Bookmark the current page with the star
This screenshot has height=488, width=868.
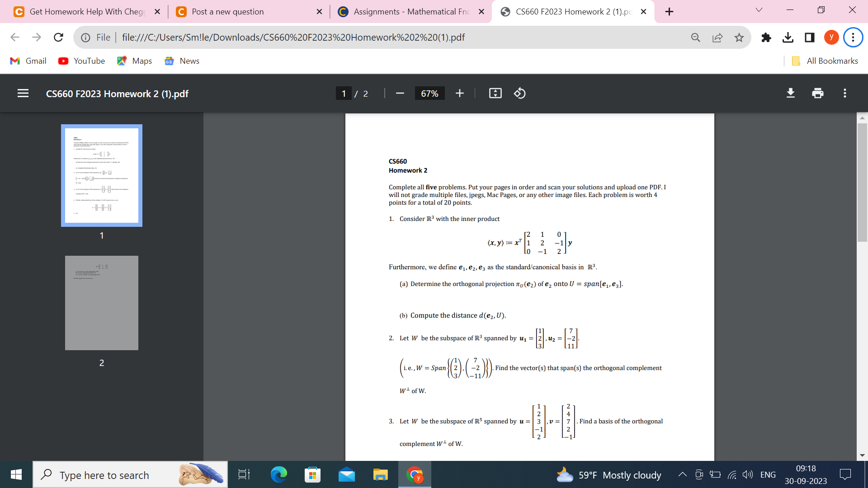[x=740, y=38]
